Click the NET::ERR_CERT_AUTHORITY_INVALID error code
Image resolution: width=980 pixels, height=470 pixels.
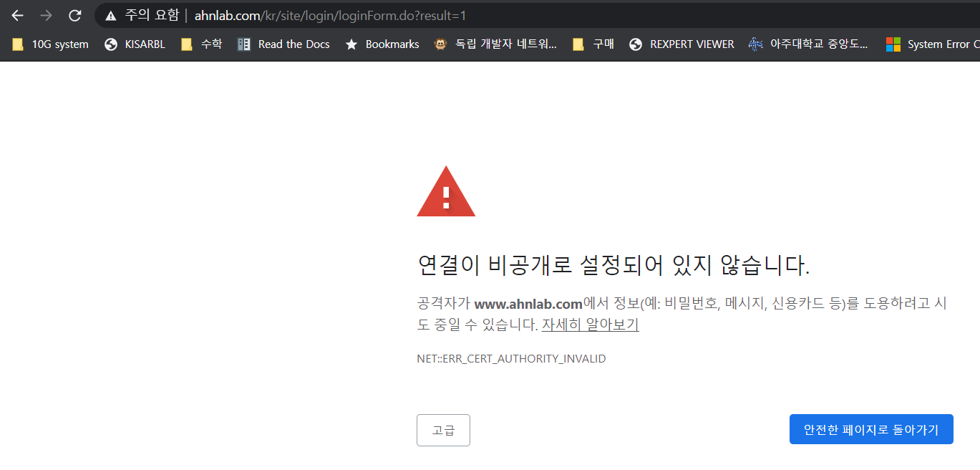(x=511, y=358)
